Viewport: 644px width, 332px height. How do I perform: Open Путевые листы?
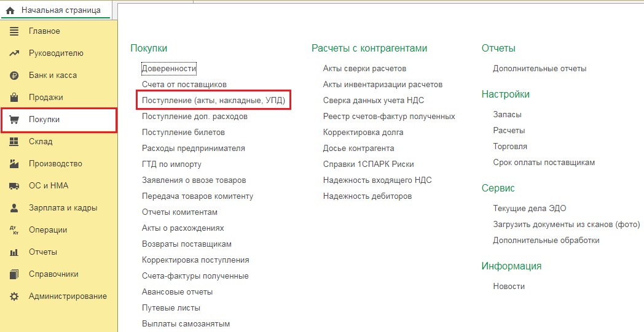(171, 308)
